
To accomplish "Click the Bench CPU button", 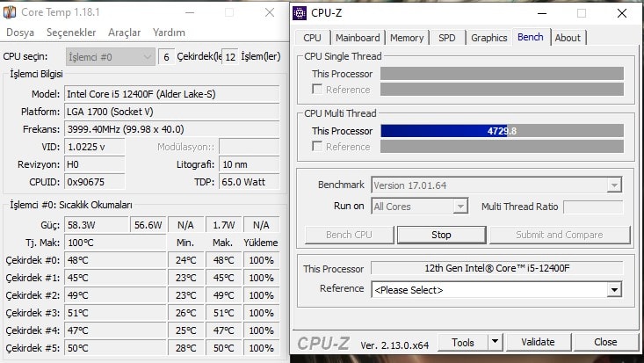I will tap(349, 235).
